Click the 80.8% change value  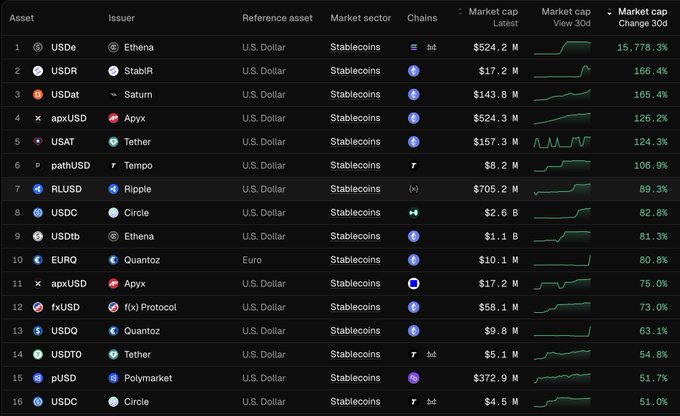[x=654, y=260]
